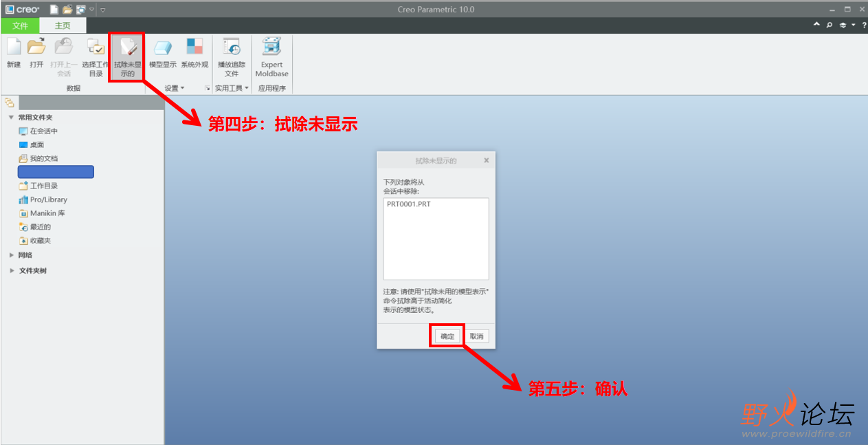The width and height of the screenshot is (868, 445).
Task: Switch to the 主页 ribbon tab
Action: pyautogui.click(x=63, y=25)
